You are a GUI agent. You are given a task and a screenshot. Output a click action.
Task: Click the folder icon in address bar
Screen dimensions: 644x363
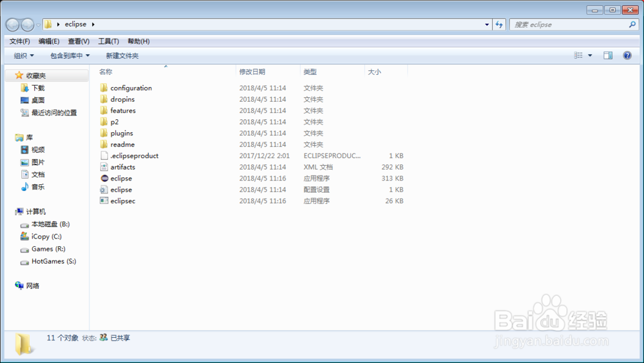click(48, 25)
